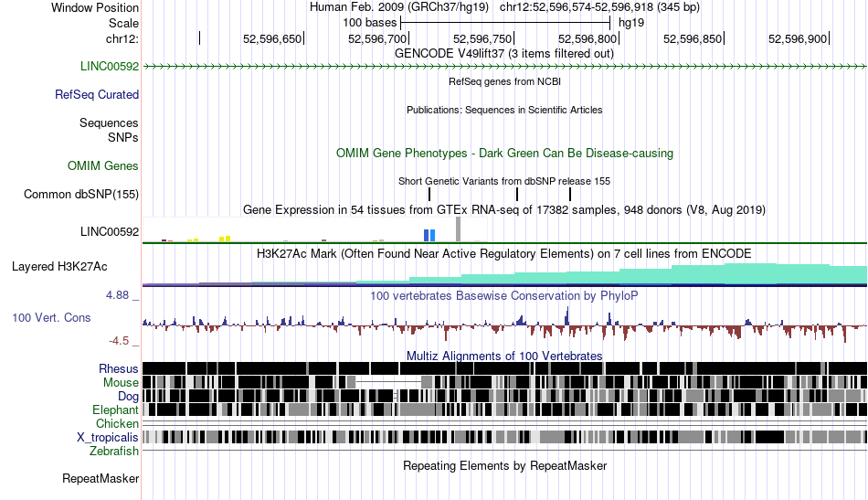The image size is (868, 500).
Task: Open the RefSeq Curated track label
Action: click(x=97, y=95)
